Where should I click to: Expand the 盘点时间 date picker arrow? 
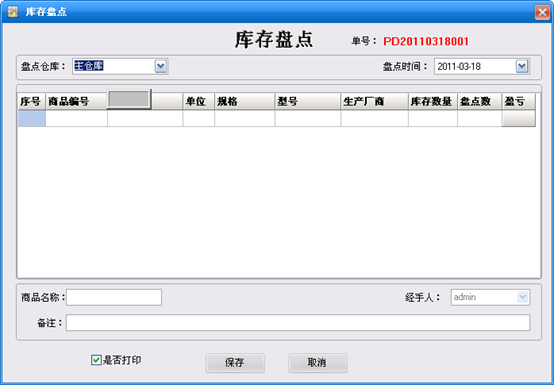tap(522, 66)
